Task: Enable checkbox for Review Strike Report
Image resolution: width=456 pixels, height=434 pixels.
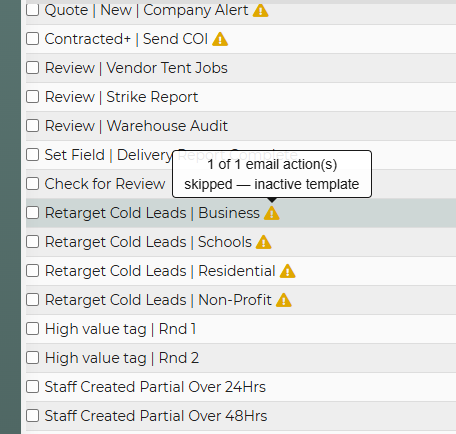Action: pos(33,97)
